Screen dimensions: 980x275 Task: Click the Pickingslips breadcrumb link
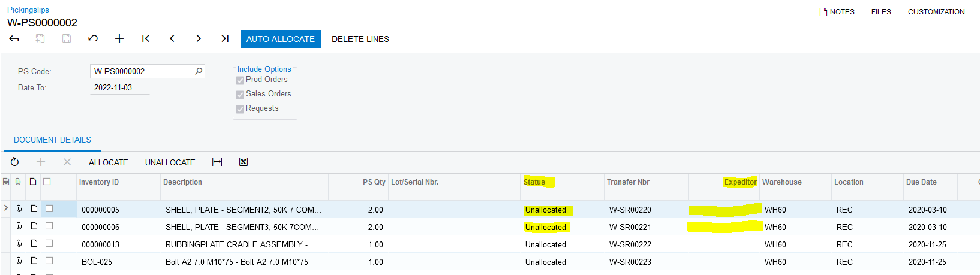tap(28, 10)
